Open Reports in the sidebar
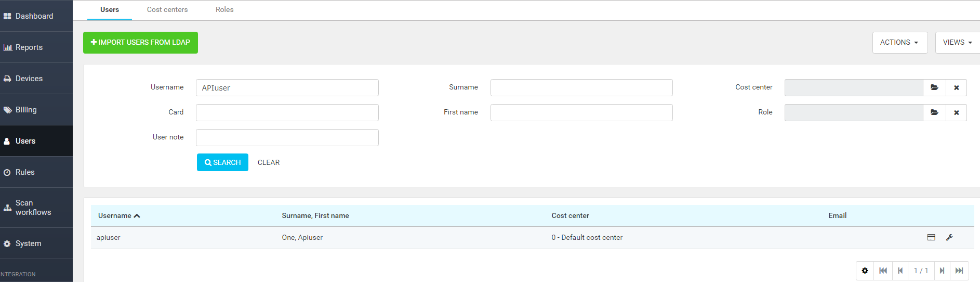Screen dimensions: 980x282 pyautogui.click(x=36, y=47)
